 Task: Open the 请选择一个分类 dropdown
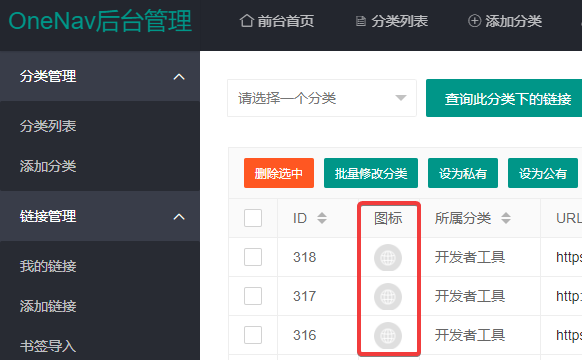(322, 98)
